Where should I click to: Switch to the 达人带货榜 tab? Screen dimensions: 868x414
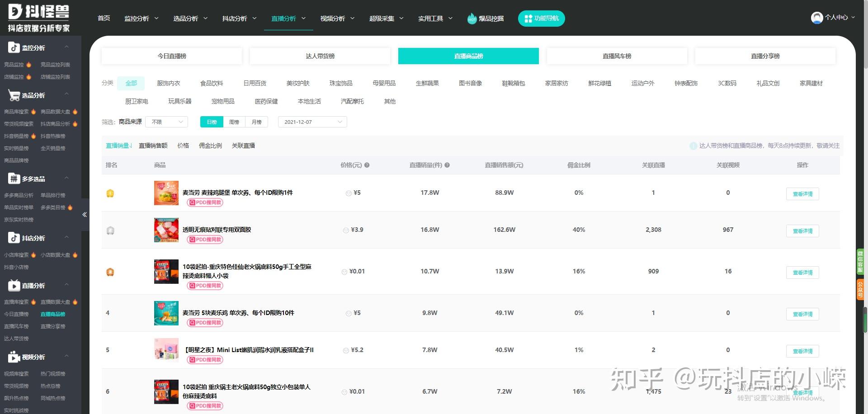320,56
